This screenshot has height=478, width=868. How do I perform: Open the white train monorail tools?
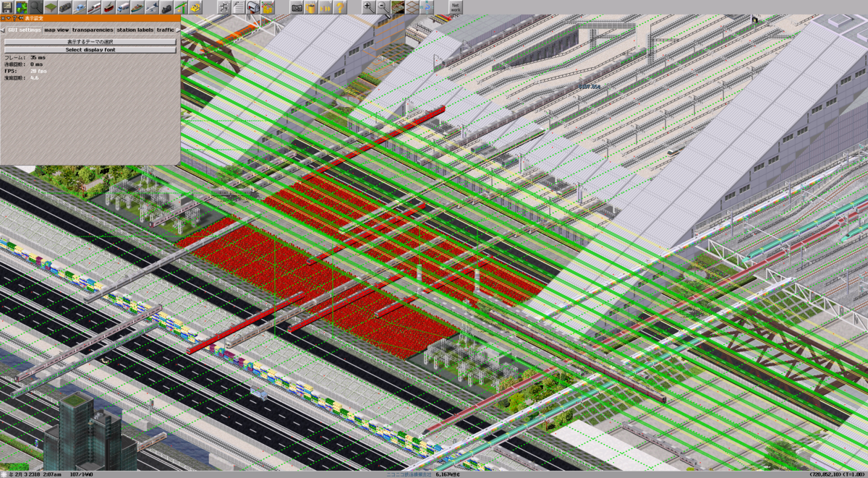[x=79, y=7]
